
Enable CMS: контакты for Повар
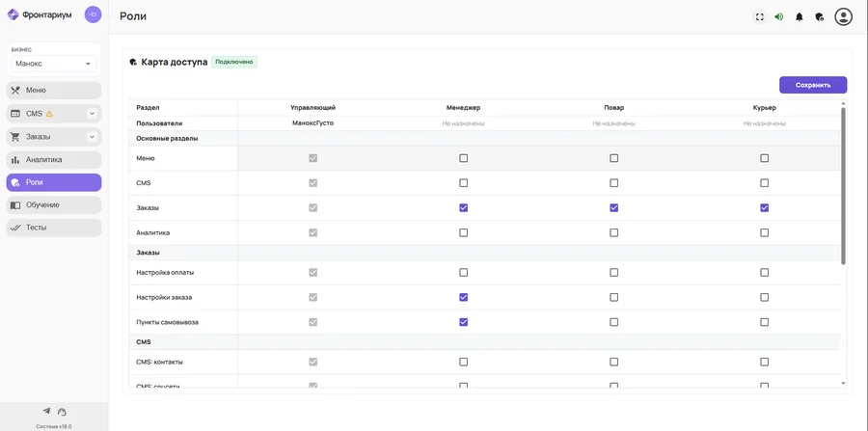tap(614, 362)
